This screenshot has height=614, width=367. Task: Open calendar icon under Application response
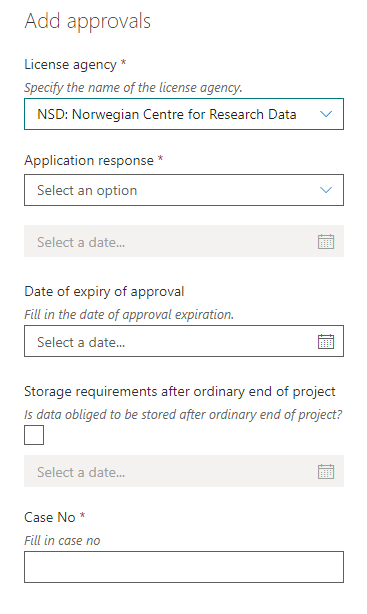point(325,242)
